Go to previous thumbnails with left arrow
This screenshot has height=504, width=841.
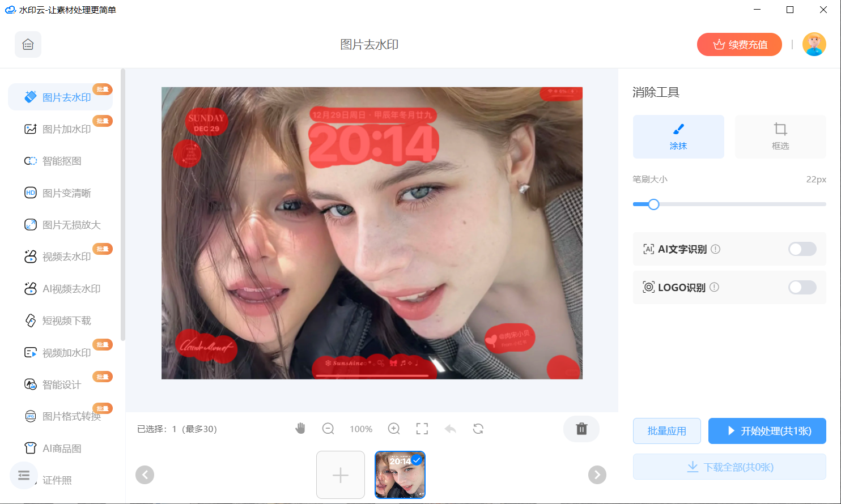pyautogui.click(x=145, y=475)
